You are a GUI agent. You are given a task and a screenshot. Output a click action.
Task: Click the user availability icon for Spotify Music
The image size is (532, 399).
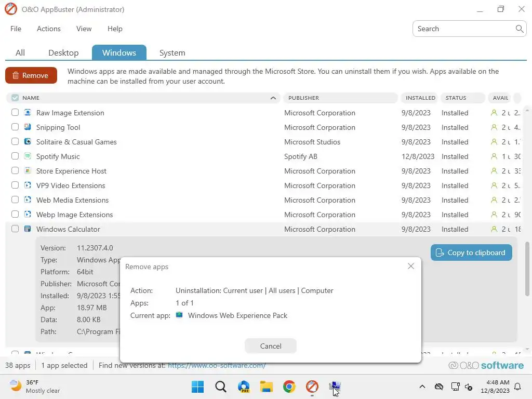point(494,156)
